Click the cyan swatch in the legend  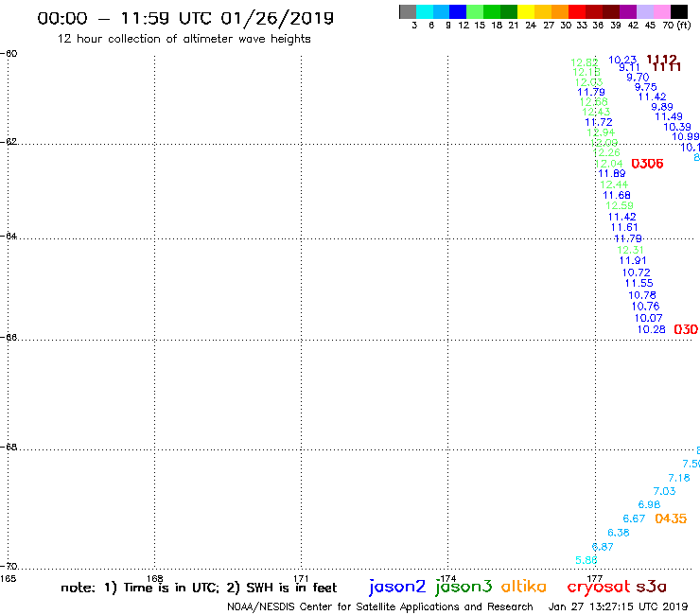coord(425,11)
